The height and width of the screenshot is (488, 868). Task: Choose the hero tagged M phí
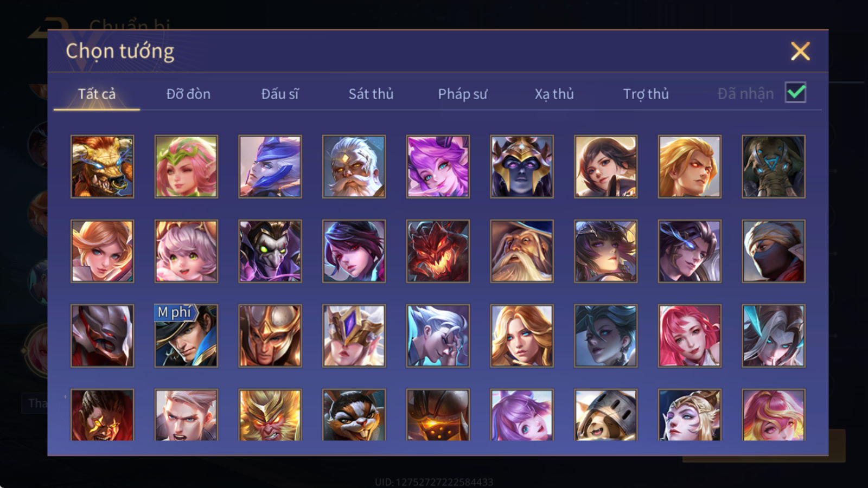point(186,336)
